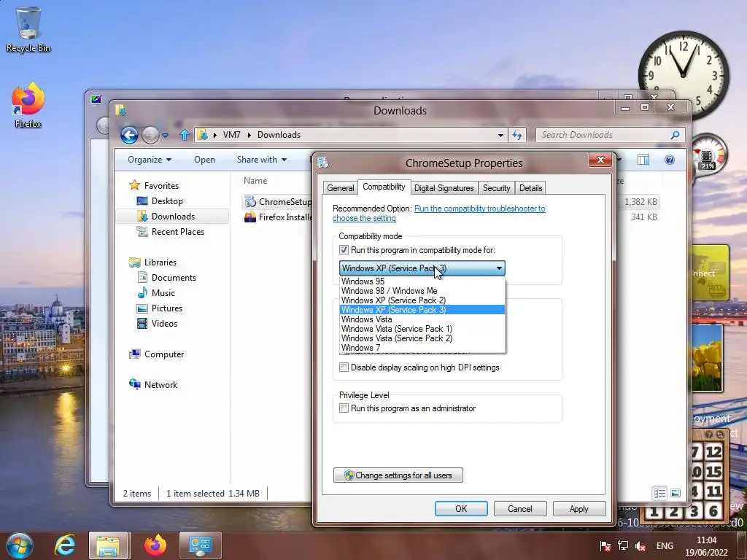The width and height of the screenshot is (747, 560).
Task: Open Music library in sidebar
Action: (163, 293)
